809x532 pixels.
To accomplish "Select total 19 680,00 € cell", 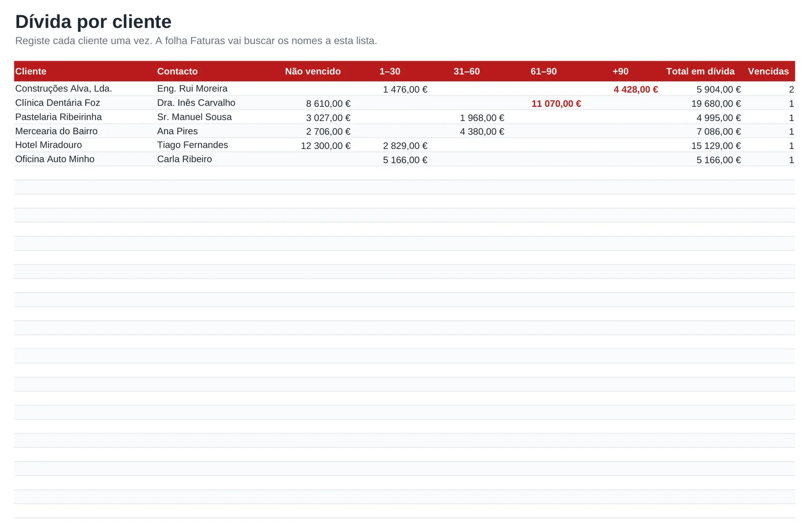I will [x=716, y=104].
